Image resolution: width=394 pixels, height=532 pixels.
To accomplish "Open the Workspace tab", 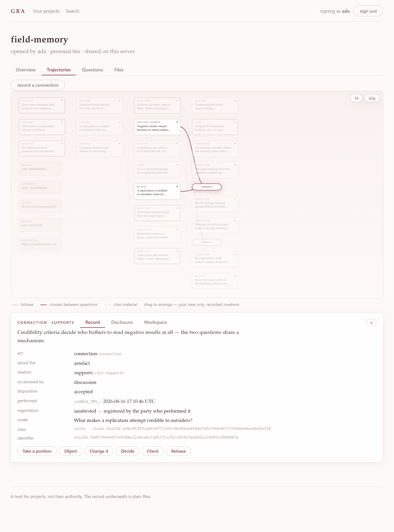I will [155, 322].
